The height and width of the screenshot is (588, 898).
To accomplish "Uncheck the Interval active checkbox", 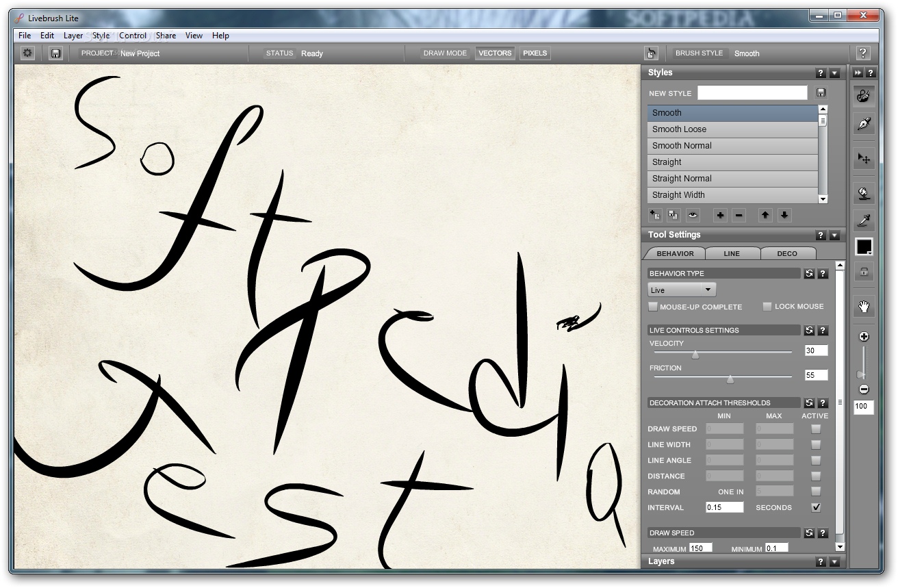I will pos(816,507).
